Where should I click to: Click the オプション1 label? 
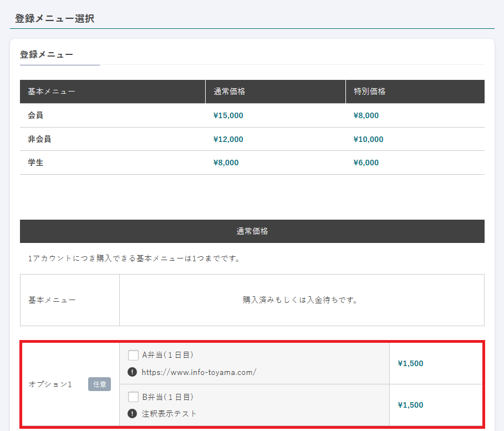click(50, 384)
